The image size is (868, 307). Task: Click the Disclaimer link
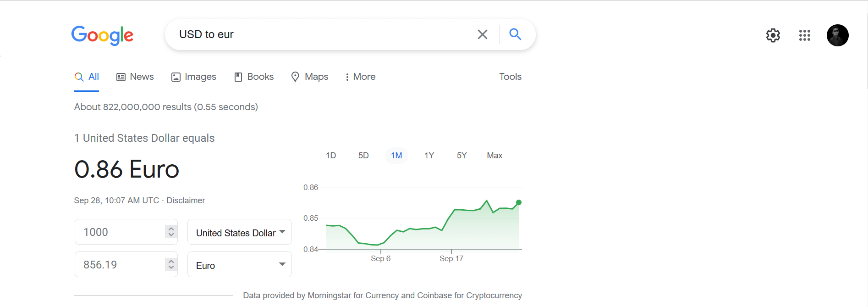pos(186,201)
